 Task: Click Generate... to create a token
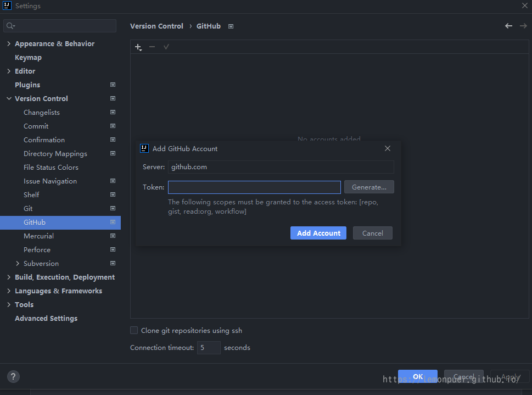[x=369, y=187]
